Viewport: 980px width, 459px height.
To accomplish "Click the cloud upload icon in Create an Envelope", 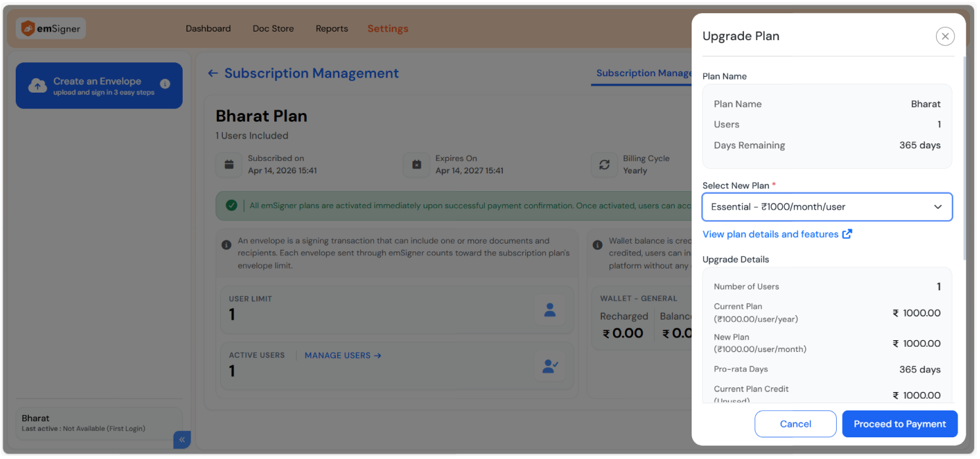I will [x=37, y=85].
